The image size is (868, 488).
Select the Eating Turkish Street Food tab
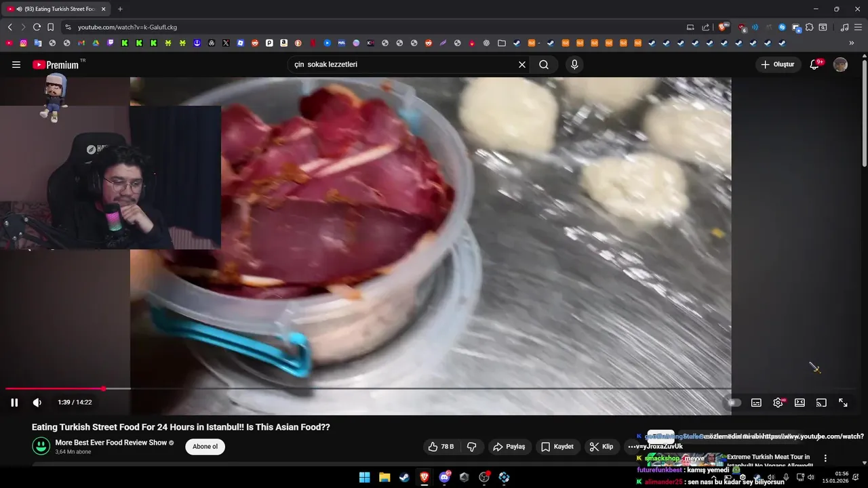point(57,9)
